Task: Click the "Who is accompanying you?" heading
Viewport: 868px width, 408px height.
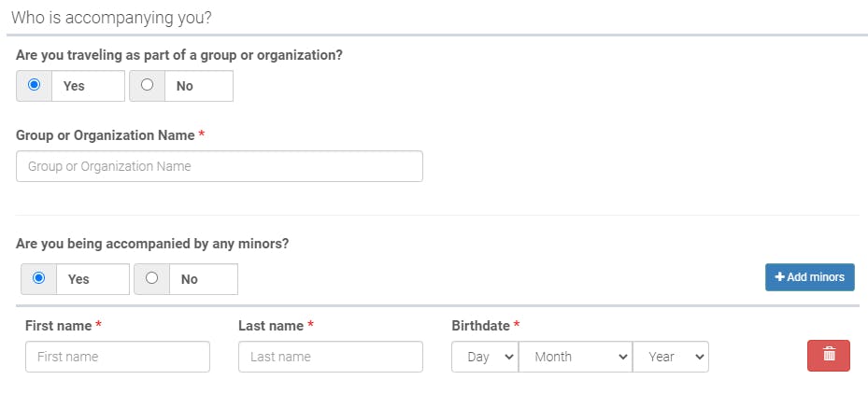Action: point(111,18)
